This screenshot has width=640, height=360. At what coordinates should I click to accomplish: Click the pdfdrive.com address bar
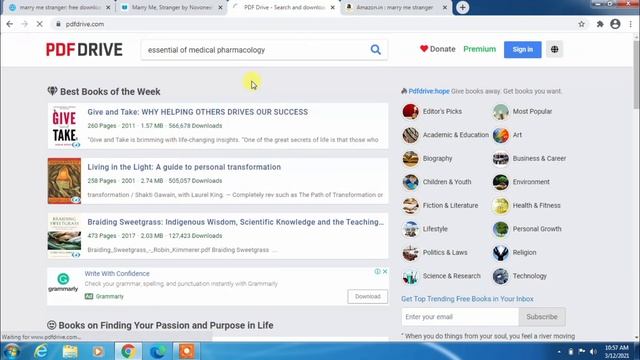[x=314, y=24]
